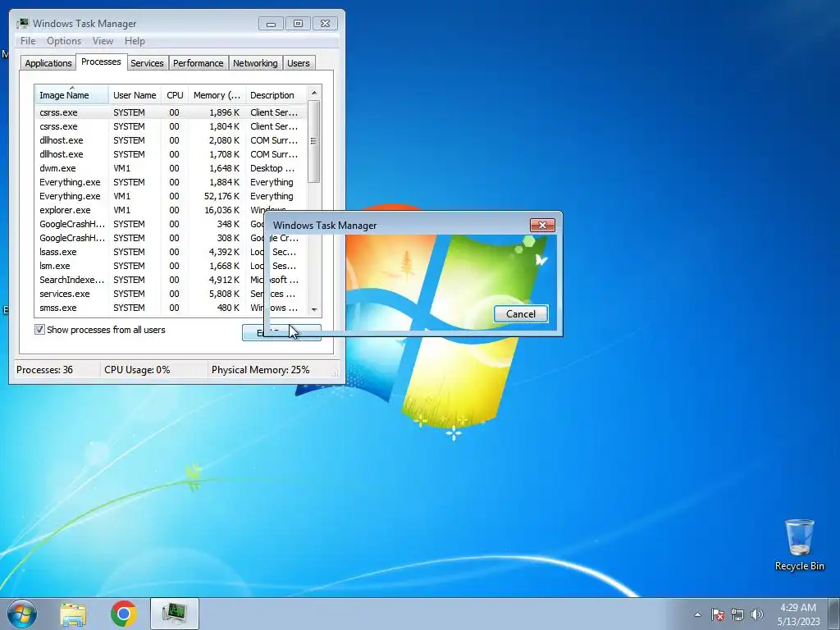Toggle Show processes from all users checkbox
Screen dimensions: 840x630
click(x=39, y=330)
